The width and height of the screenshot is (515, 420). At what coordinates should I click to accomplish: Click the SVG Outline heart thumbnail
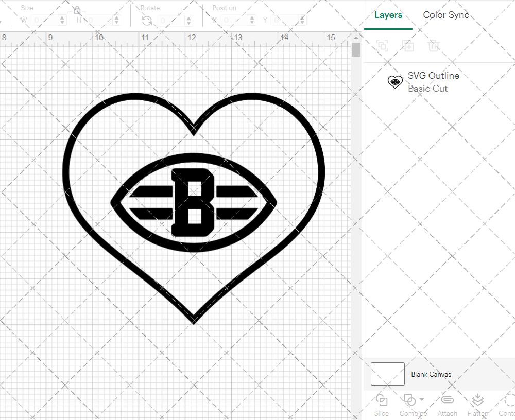click(395, 82)
